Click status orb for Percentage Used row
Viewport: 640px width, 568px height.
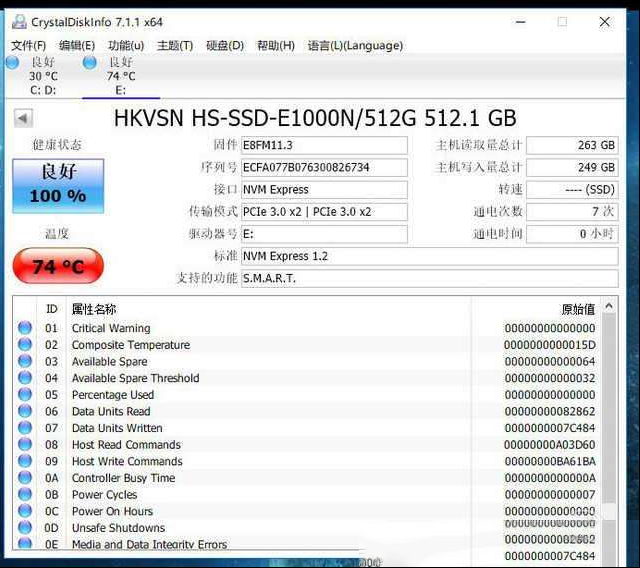pos(25,395)
